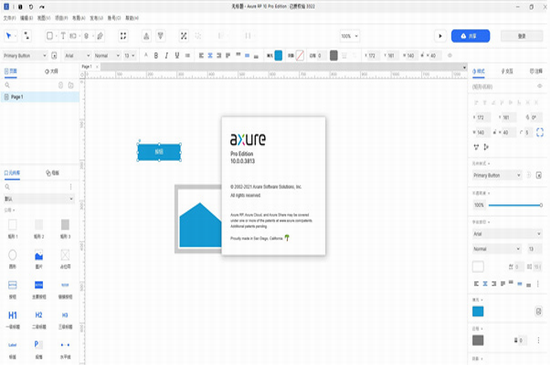Open the 文件(F) file menu
Screen dimensions: 550x365
(x=9, y=18)
